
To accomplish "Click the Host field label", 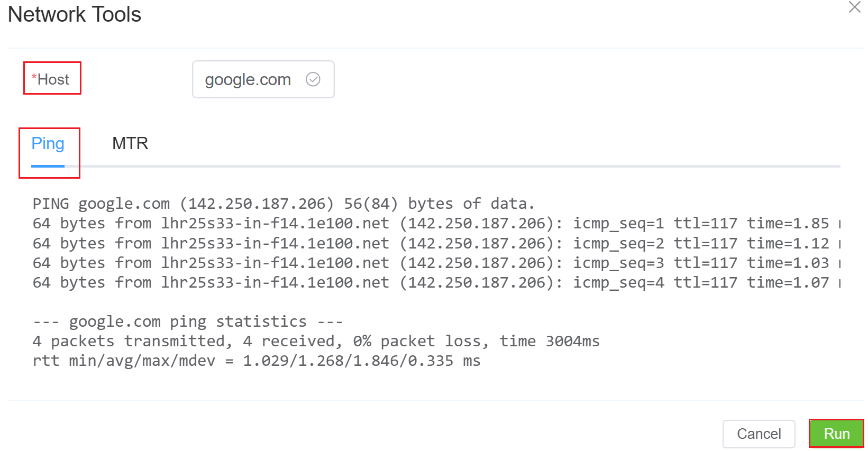I will point(53,79).
